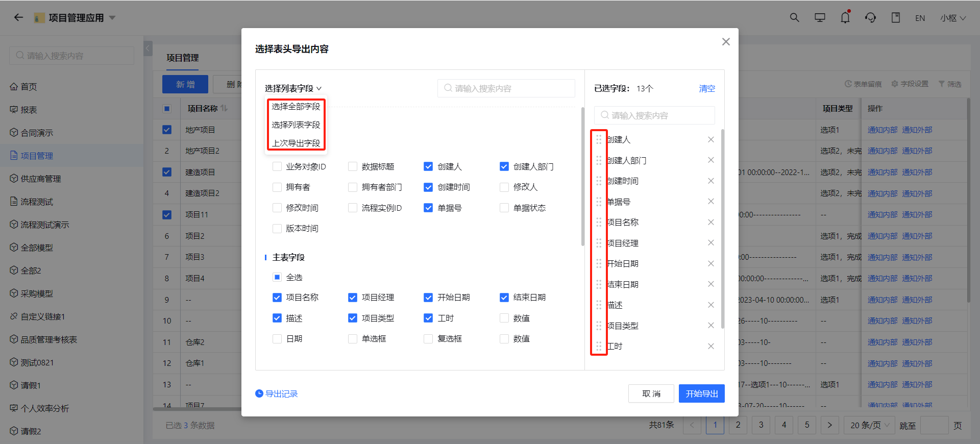This screenshot has height=444, width=980.
Task: Expand the 选择列表字段 dropdown
Action: pyautogui.click(x=293, y=88)
